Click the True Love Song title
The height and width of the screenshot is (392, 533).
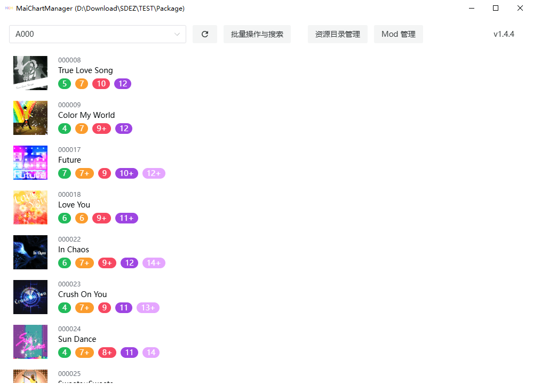(x=85, y=70)
